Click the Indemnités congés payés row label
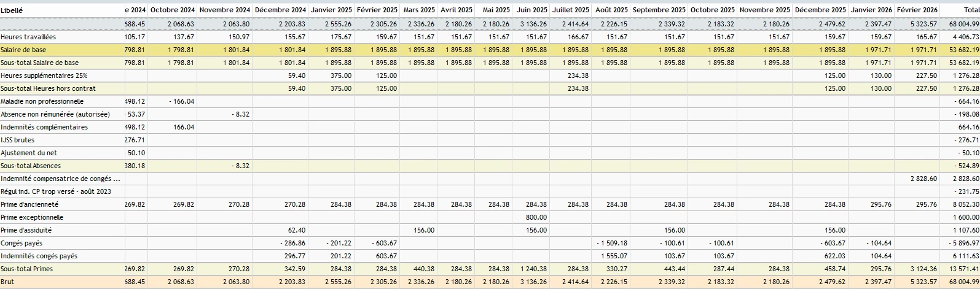 point(39,256)
